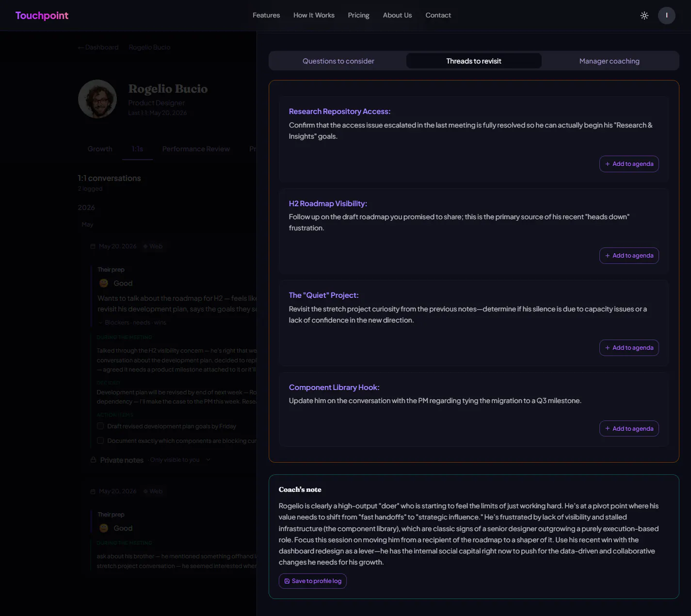Click the Good mood emoji in H2 roadmap entry

point(104,283)
